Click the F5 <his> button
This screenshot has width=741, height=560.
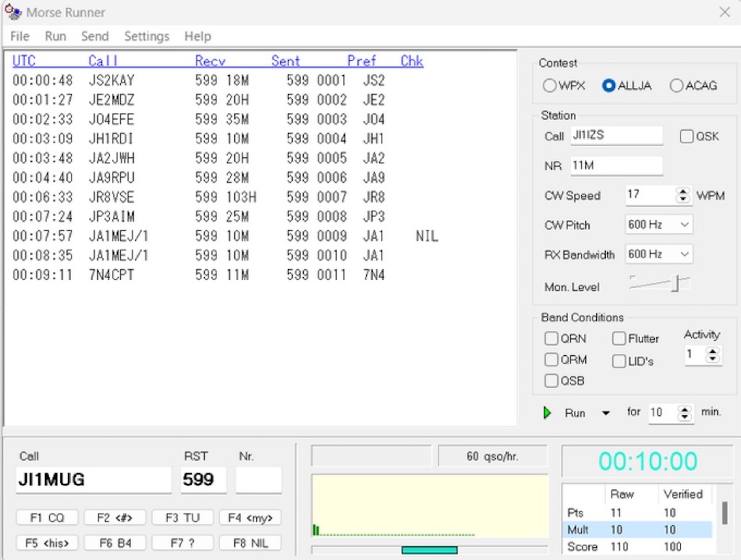click(x=47, y=543)
